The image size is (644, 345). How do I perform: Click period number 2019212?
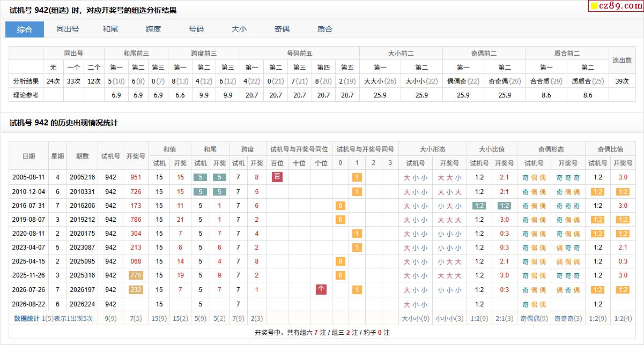point(83,220)
